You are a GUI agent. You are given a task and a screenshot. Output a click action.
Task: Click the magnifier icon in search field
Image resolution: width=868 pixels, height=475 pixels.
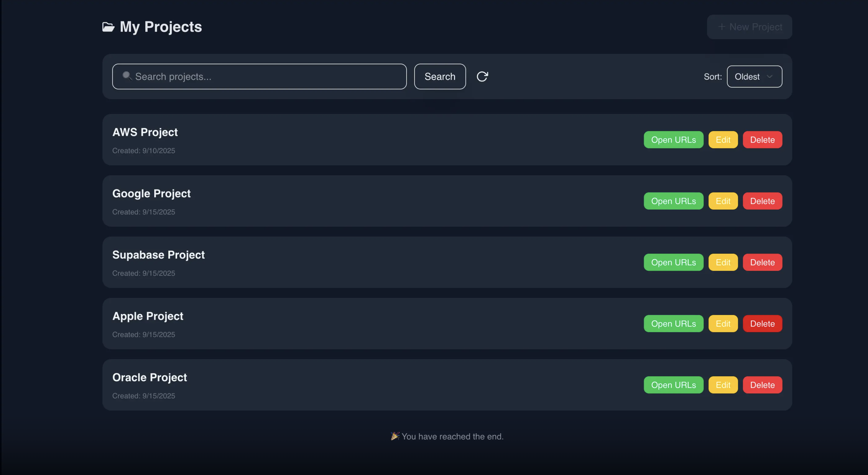click(127, 76)
